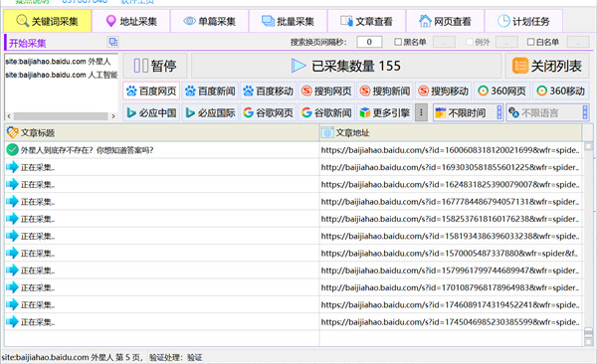This screenshot has height=364, width=597.
Task: Click the URL containing id=1582537618160176238
Action: [x=450, y=219]
